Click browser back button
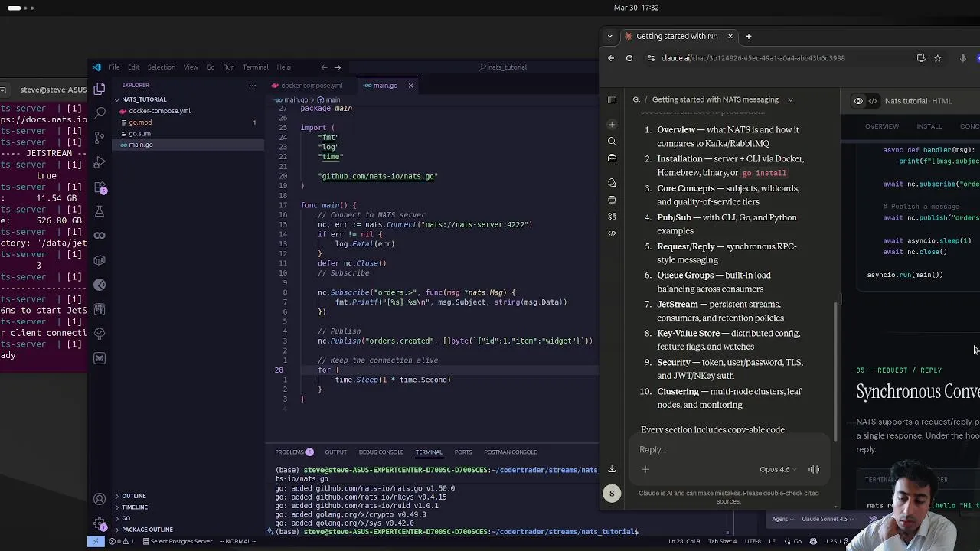Viewport: 980px width, 551px height. click(611, 58)
